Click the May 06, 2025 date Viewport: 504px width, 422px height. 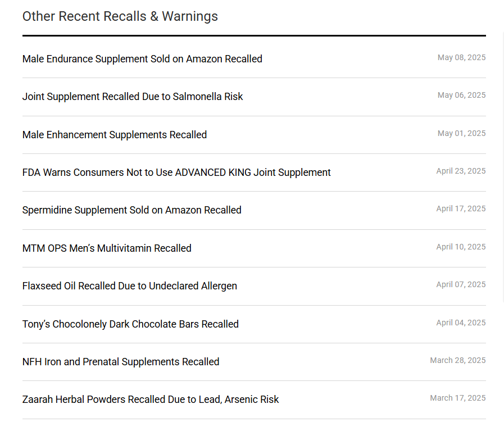pyautogui.click(x=461, y=95)
